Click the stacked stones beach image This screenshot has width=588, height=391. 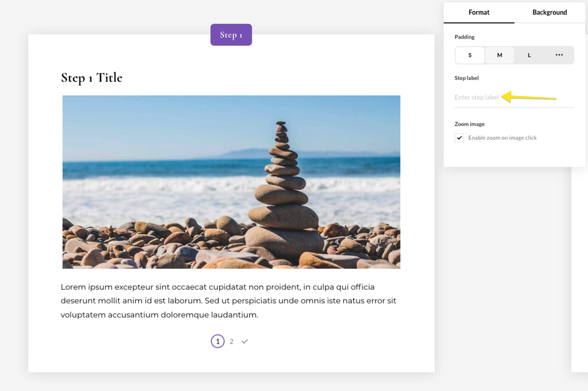coord(231,182)
